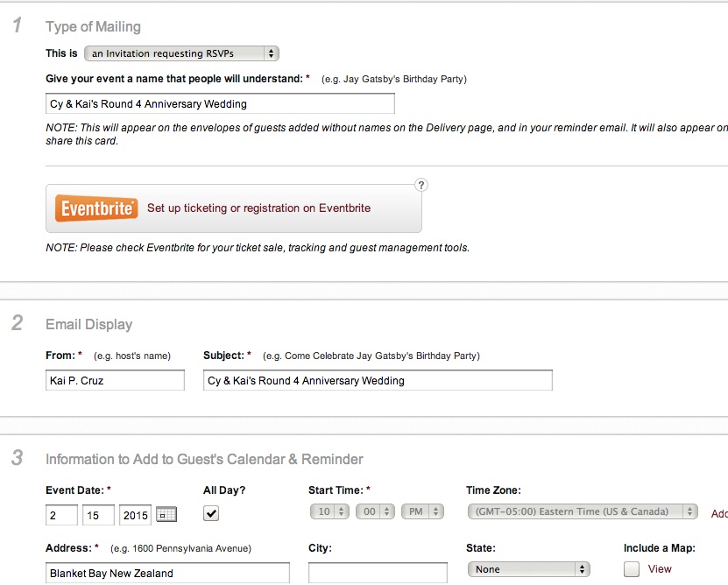
Task: Open the calendar date picker icon
Action: [x=166, y=514]
